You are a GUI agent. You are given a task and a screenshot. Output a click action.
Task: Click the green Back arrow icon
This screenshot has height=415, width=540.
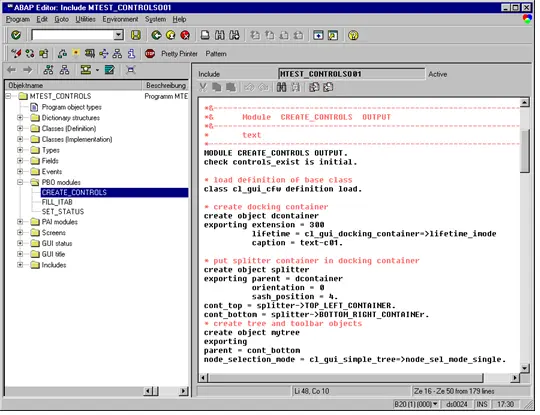[156, 35]
